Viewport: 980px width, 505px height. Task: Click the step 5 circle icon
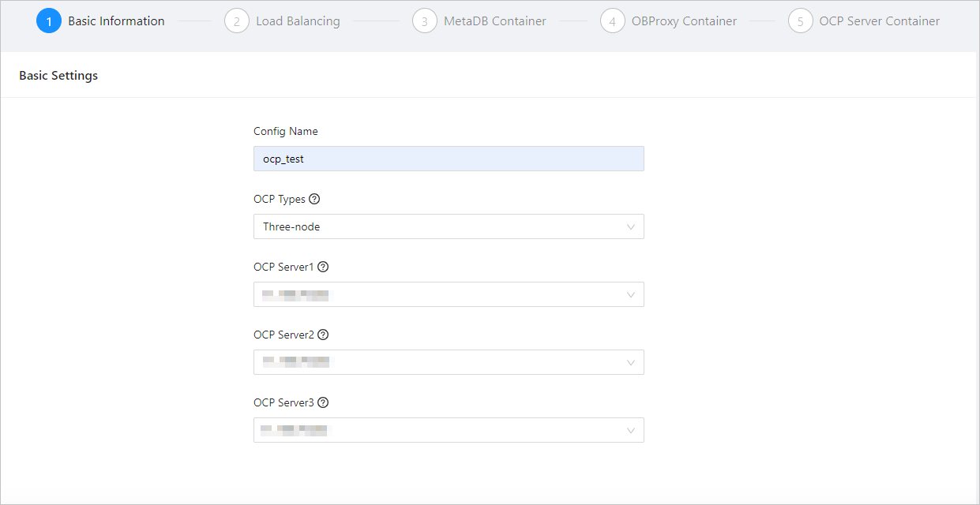pos(801,21)
